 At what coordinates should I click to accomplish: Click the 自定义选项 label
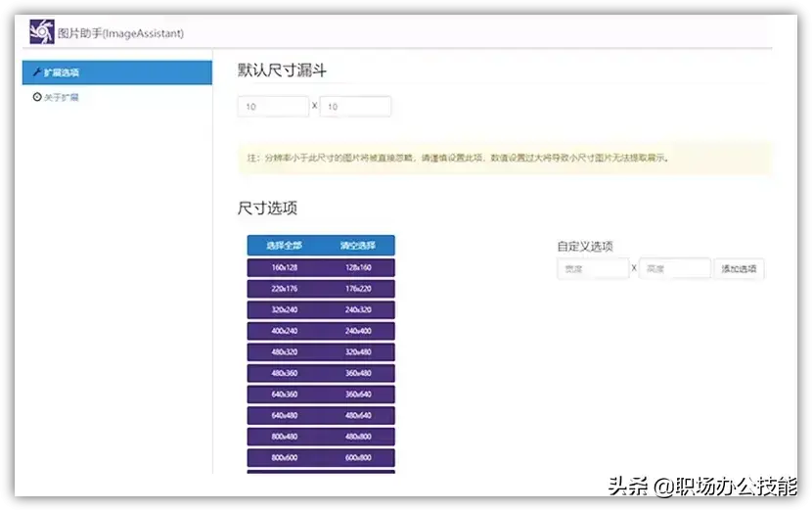(x=585, y=246)
